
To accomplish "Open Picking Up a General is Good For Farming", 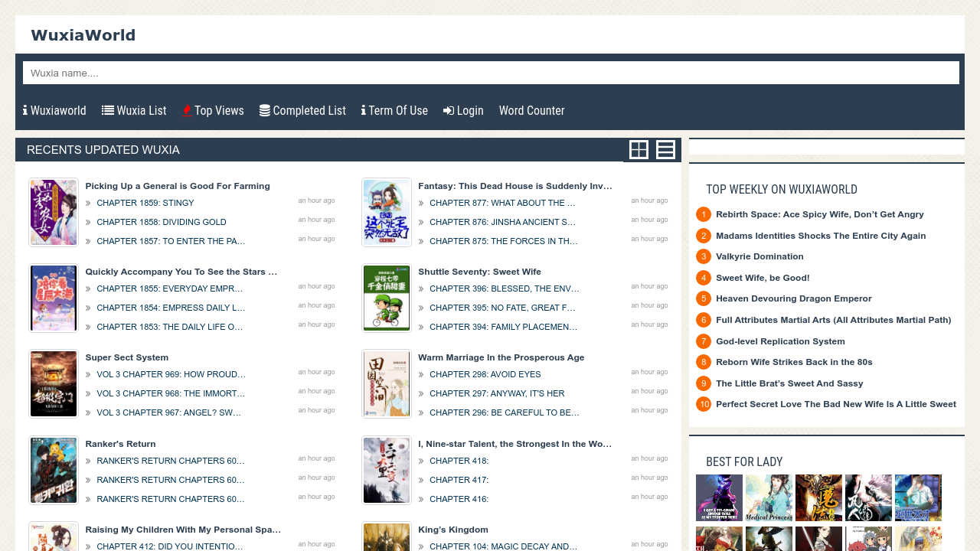I will point(178,186).
